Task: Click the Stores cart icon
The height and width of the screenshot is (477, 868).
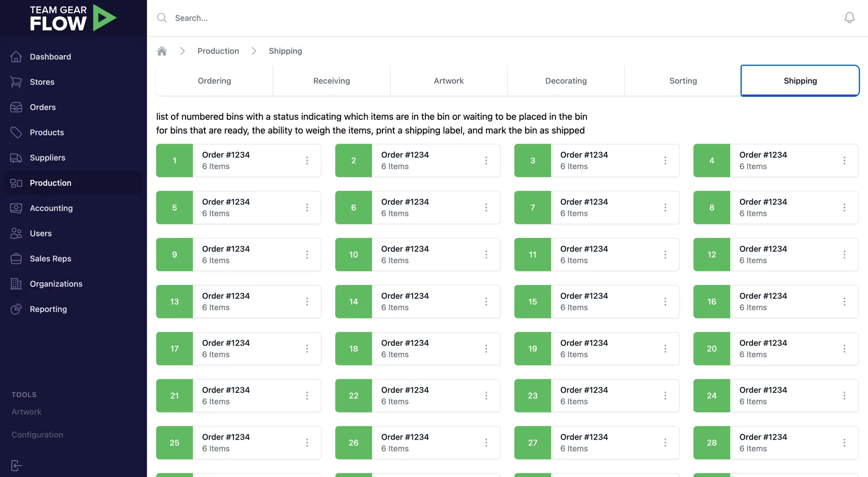Action: [16, 82]
